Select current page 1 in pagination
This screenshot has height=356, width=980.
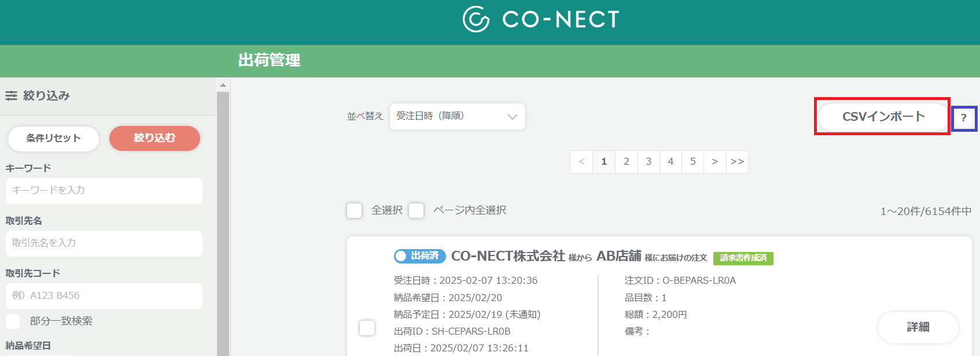[x=604, y=162]
